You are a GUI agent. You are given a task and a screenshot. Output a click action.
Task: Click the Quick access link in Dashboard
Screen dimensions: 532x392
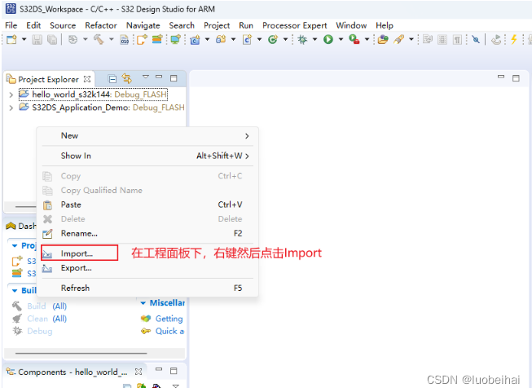169,331
